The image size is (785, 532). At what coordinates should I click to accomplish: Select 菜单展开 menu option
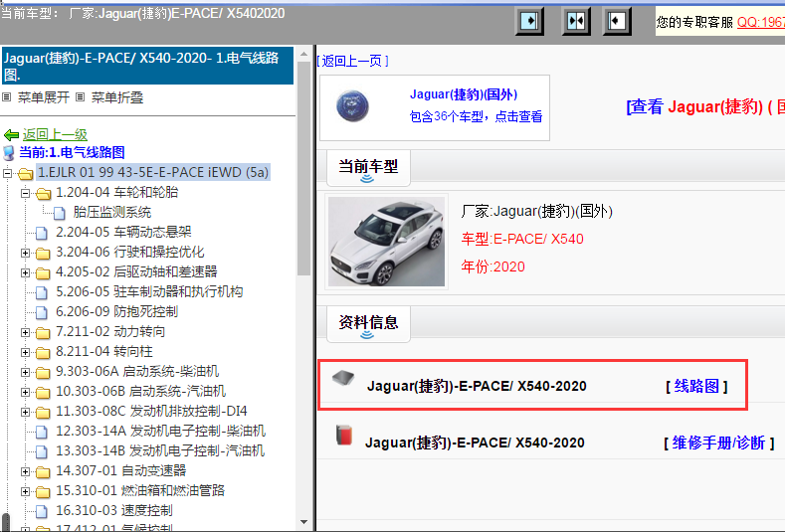(44, 97)
